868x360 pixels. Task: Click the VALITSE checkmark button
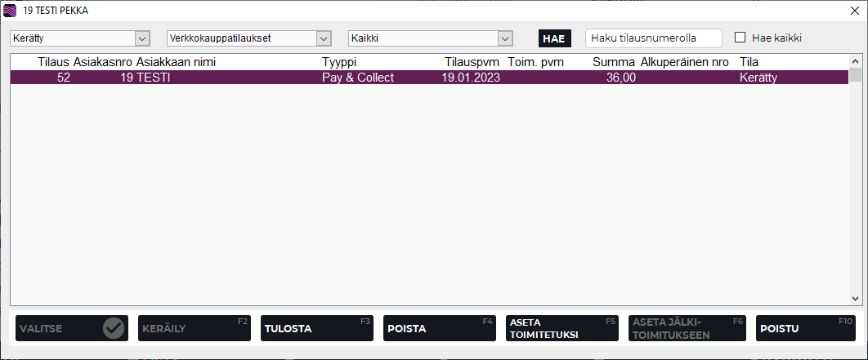pyautogui.click(x=72, y=328)
